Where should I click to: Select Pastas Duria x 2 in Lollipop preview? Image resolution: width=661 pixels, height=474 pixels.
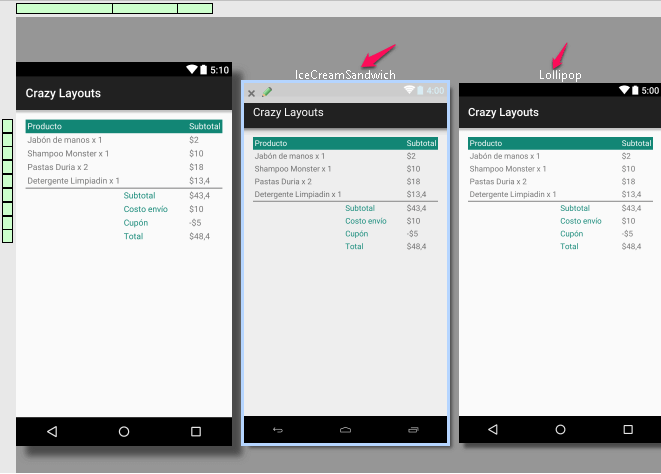coord(498,181)
